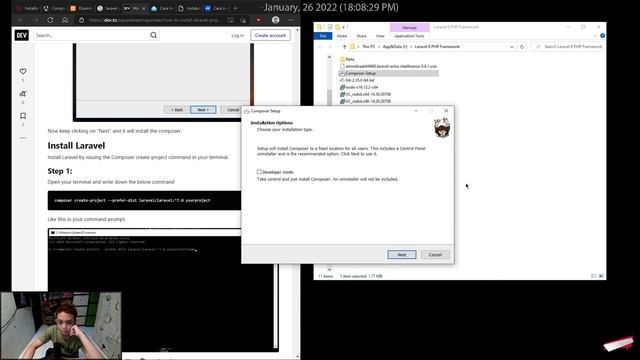Enable the Developer mode checkbox
The image size is (640, 360).
click(259, 172)
